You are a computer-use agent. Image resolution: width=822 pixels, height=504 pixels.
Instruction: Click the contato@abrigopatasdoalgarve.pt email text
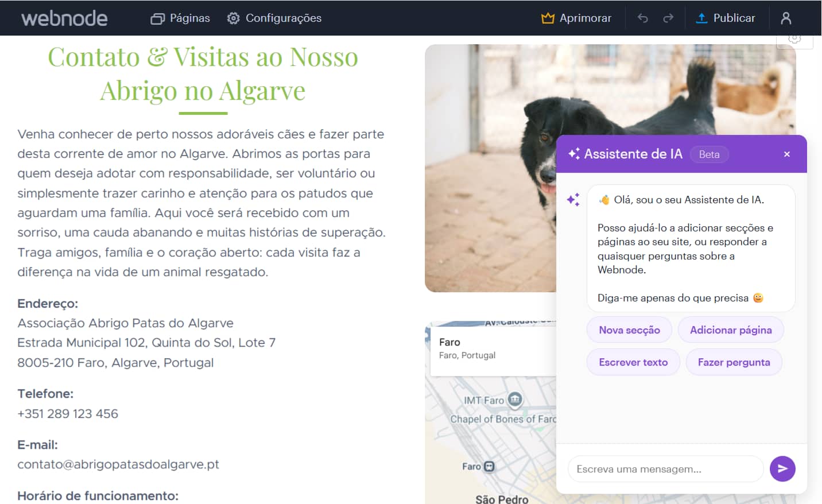[x=118, y=464]
